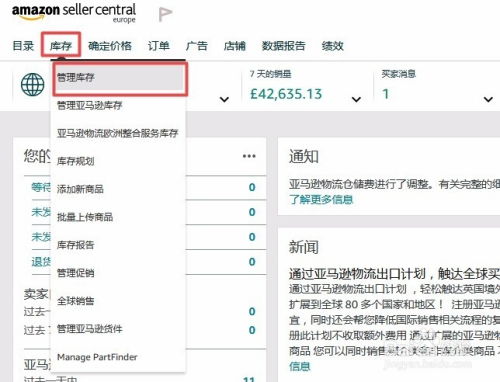The height and width of the screenshot is (382, 500).
Task: Open 库存报告 menu entry
Action: [x=75, y=245]
